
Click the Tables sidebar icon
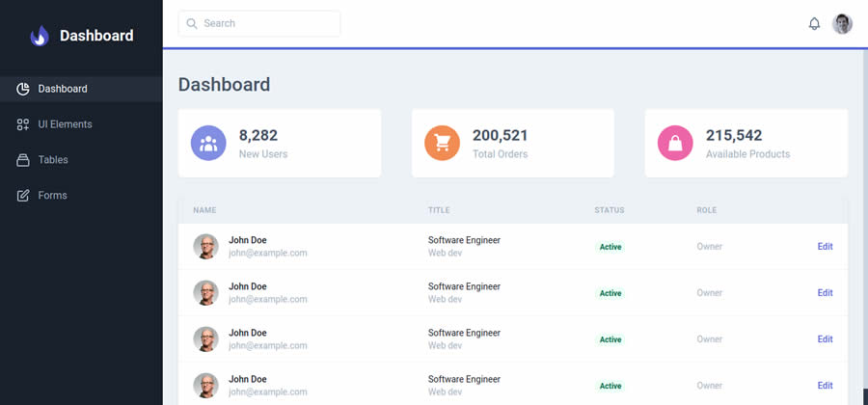tap(23, 160)
